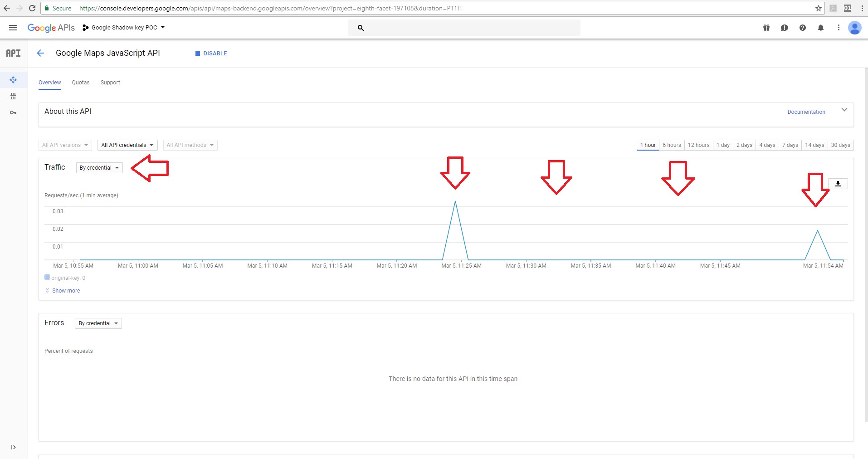The width and height of the screenshot is (868, 459).
Task: Click the first browser extension icon
Action: click(833, 8)
